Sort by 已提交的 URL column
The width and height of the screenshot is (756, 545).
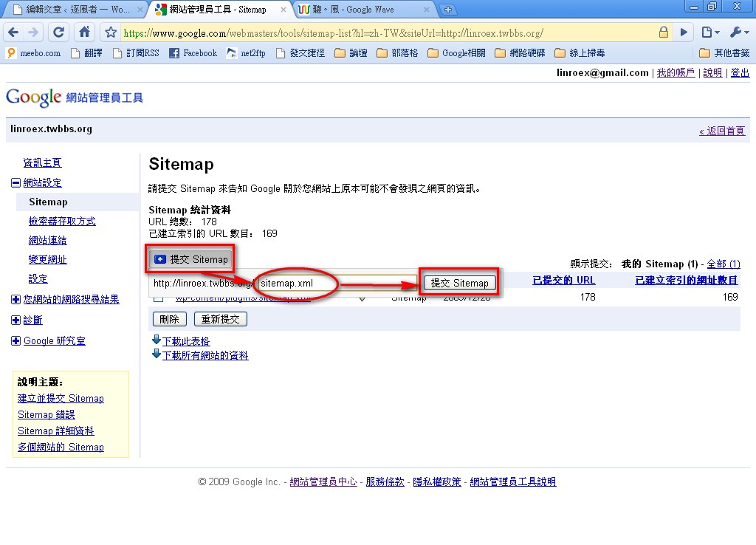[563, 280]
